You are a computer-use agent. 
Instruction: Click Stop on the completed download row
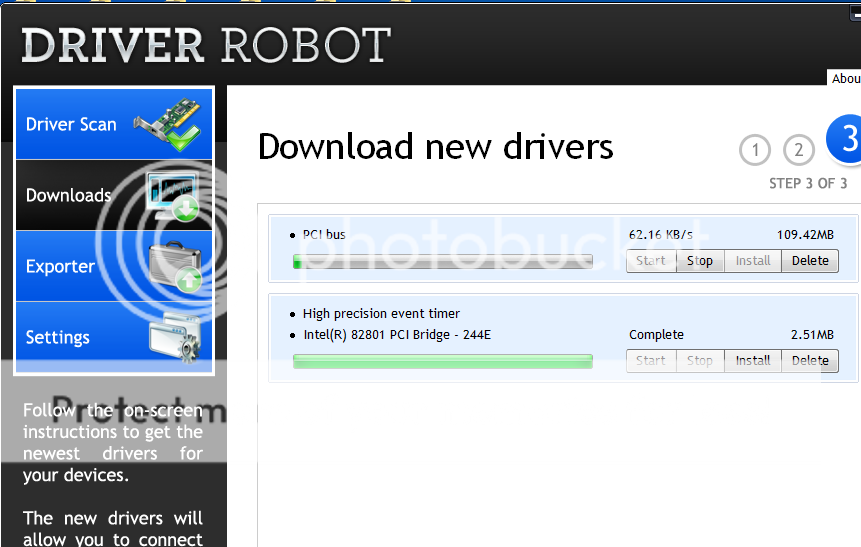[x=700, y=360]
